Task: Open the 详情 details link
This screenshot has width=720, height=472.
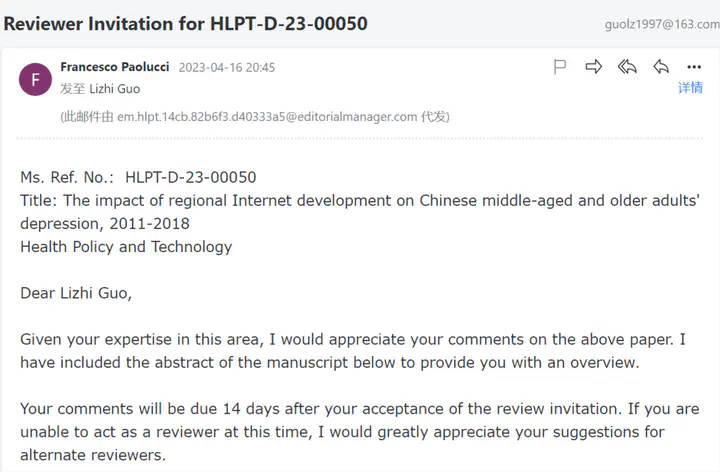Action: pos(690,88)
